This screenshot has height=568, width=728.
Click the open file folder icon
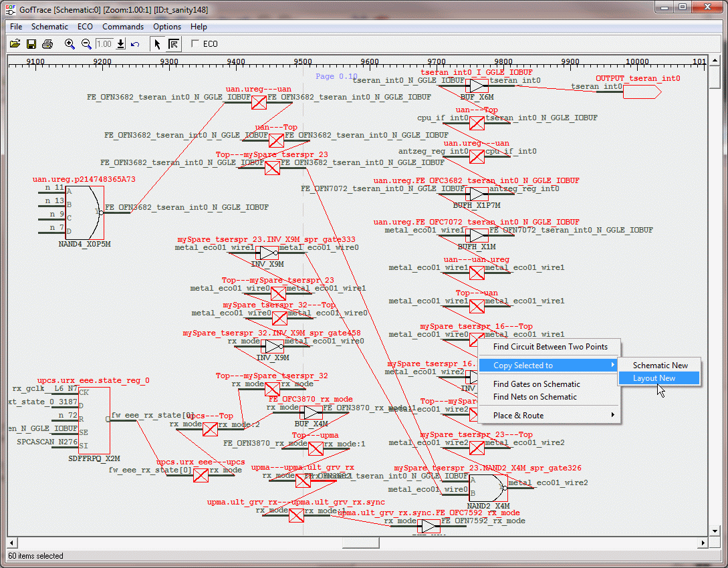click(x=15, y=44)
